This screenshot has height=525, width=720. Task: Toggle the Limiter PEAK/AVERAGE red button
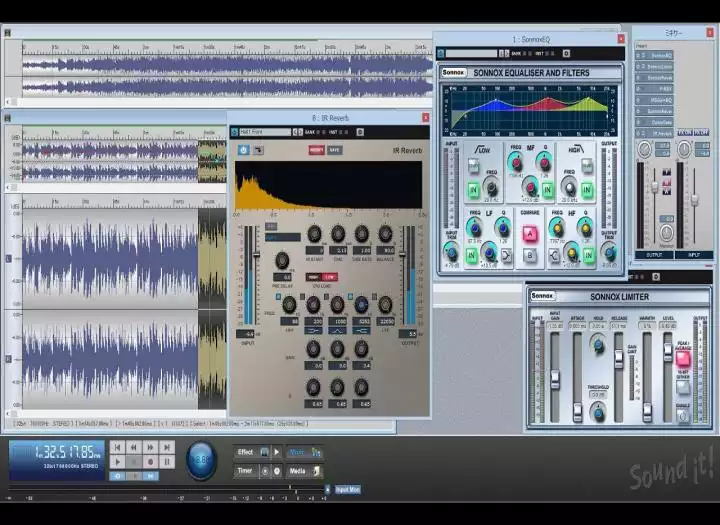pos(683,359)
